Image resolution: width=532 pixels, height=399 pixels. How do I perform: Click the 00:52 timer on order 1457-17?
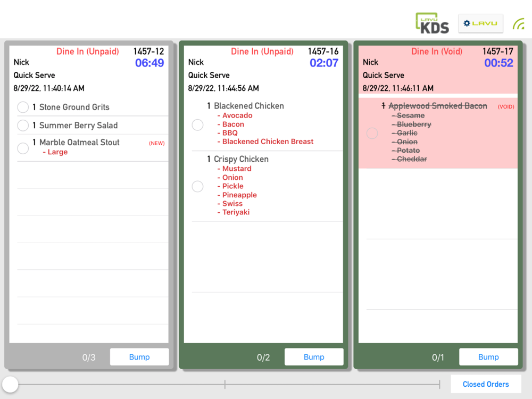pos(499,63)
